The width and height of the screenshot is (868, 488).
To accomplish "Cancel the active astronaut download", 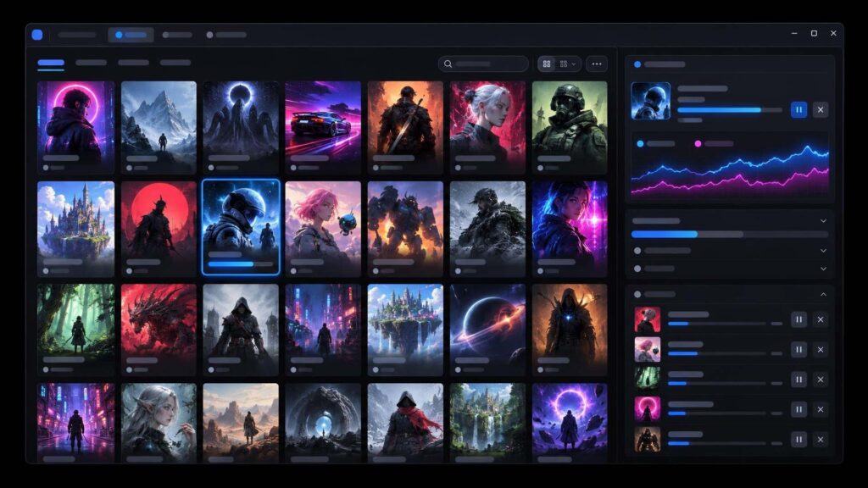I will pyautogui.click(x=821, y=109).
